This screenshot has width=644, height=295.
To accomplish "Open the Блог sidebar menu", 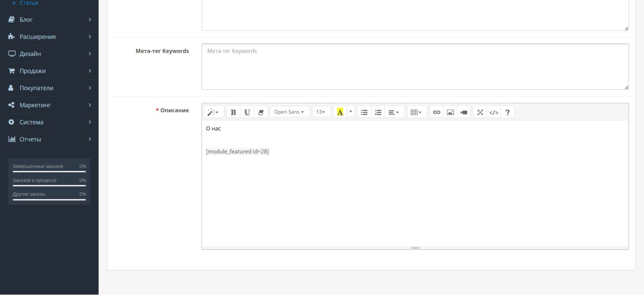I will 49,19.
